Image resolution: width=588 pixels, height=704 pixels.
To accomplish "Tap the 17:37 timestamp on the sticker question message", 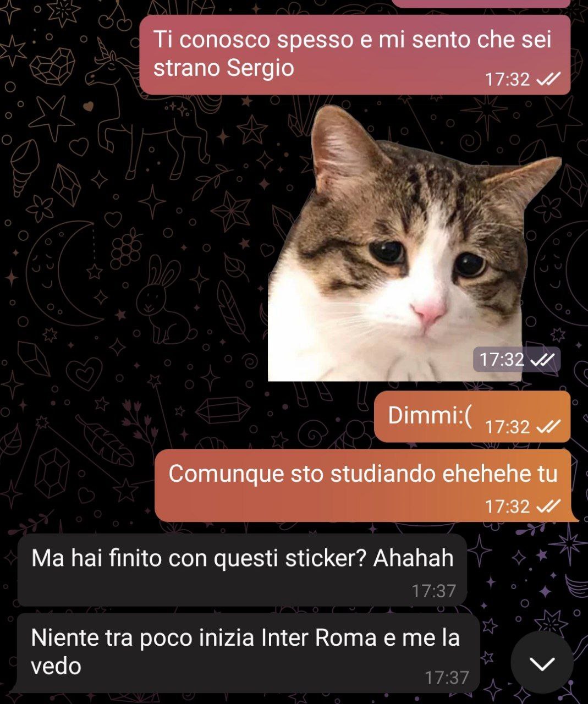I will tap(434, 591).
